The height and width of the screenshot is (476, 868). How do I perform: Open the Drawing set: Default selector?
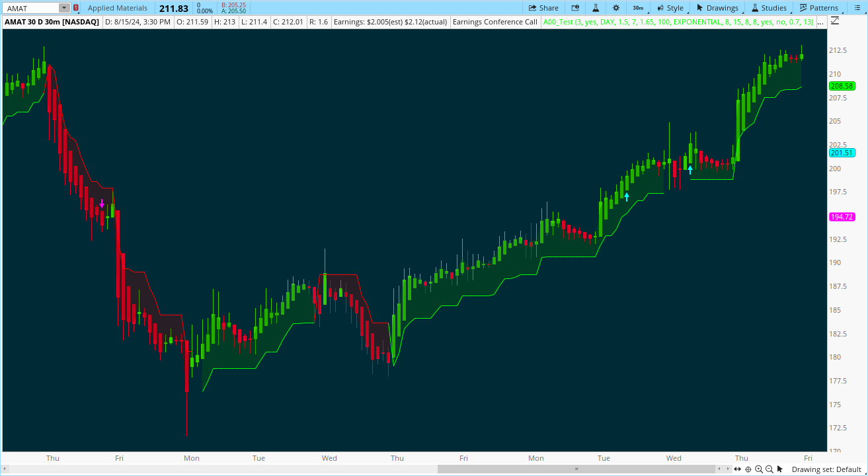pyautogui.click(x=826, y=469)
